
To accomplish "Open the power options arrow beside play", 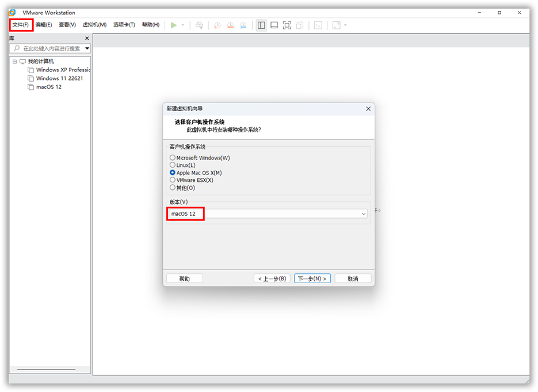I will (x=183, y=25).
